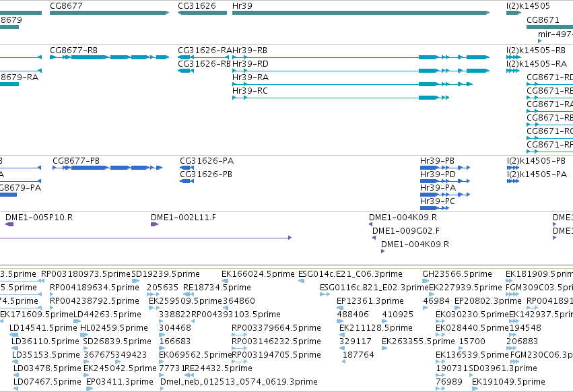Click the Hr39-PA CDS label
This screenshot has height=392, width=573.
tap(438, 188)
